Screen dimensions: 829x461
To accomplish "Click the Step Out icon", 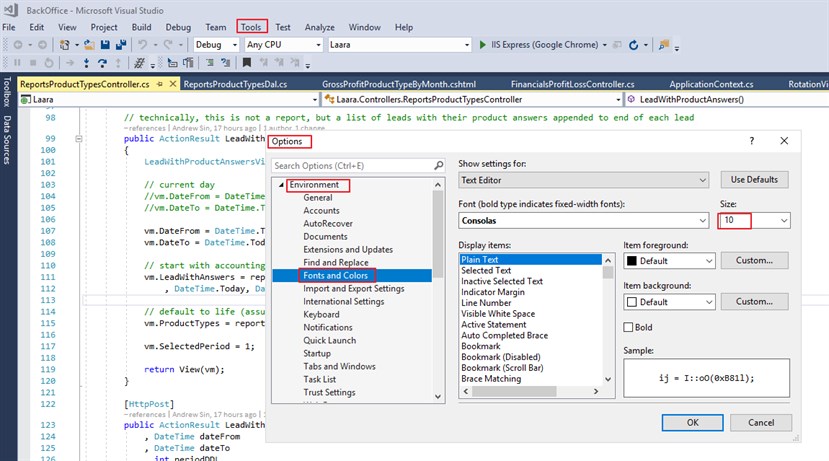I will [118, 63].
